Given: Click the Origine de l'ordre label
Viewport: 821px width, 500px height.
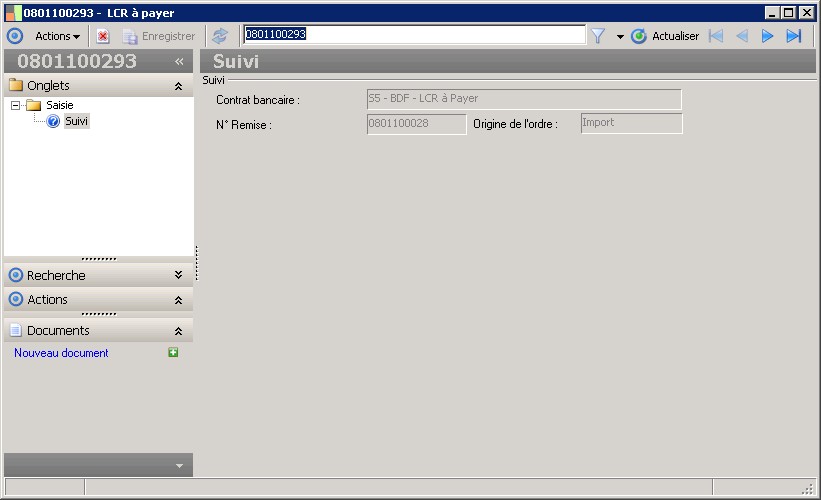Looking at the screenshot, I should [515, 124].
